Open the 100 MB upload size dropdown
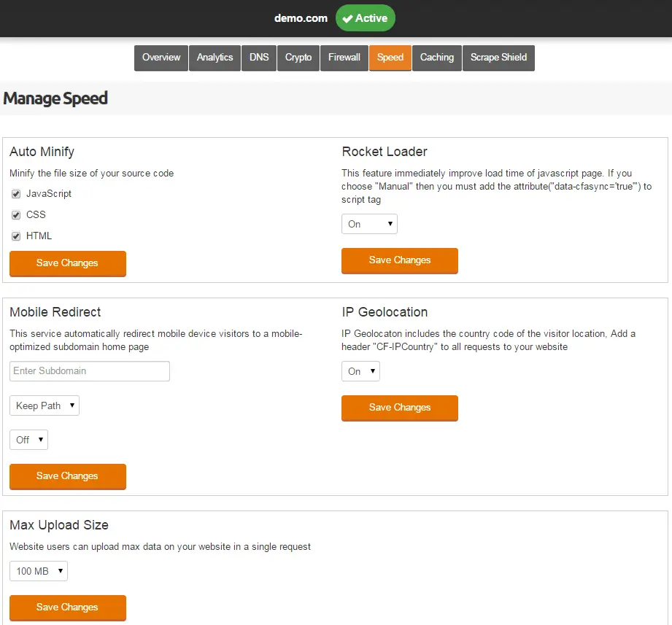The width and height of the screenshot is (672, 625). tap(39, 571)
